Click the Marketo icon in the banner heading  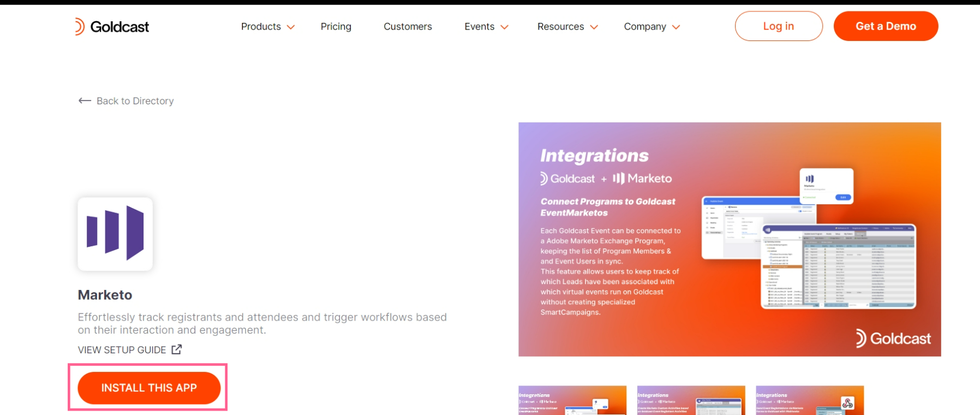(619, 179)
